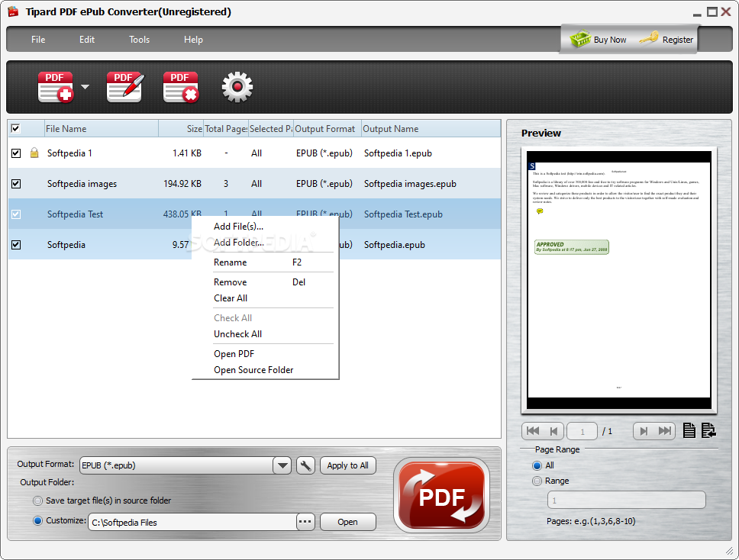
Task: Open Preferences gear icon
Action: (x=237, y=87)
